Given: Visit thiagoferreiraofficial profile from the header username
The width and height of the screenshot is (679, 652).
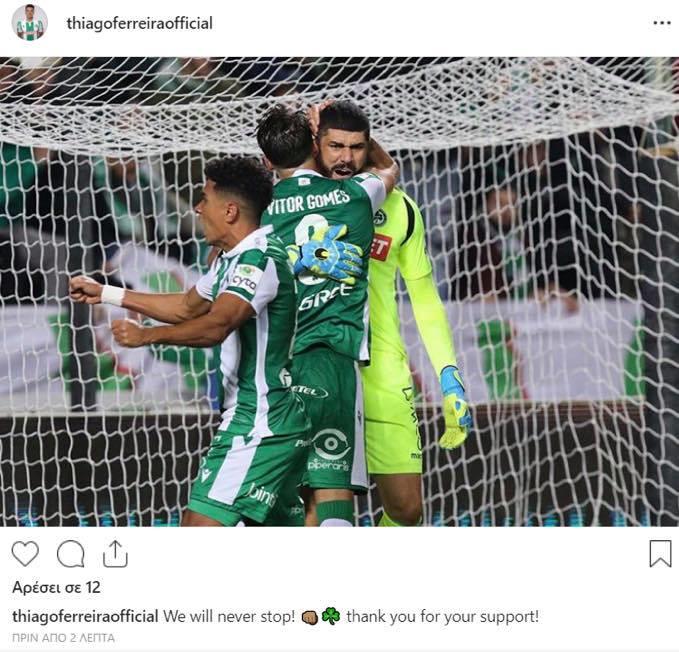Looking at the screenshot, I should coord(139,23).
